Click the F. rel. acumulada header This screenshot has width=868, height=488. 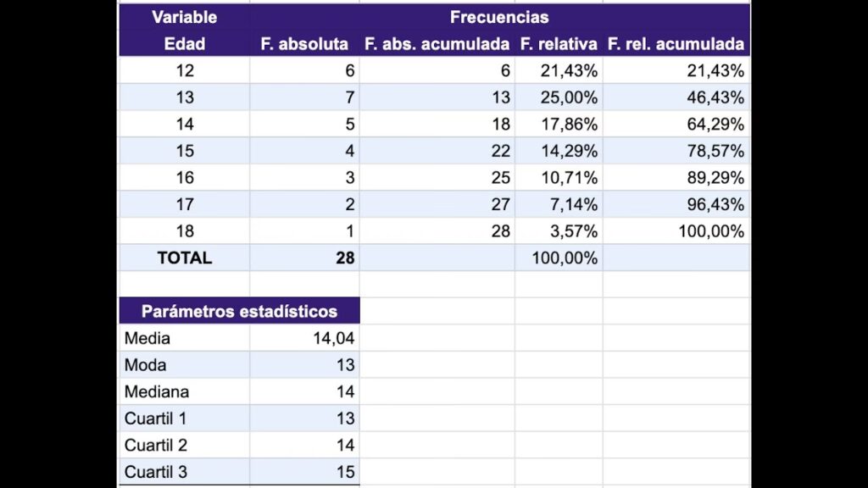point(676,44)
